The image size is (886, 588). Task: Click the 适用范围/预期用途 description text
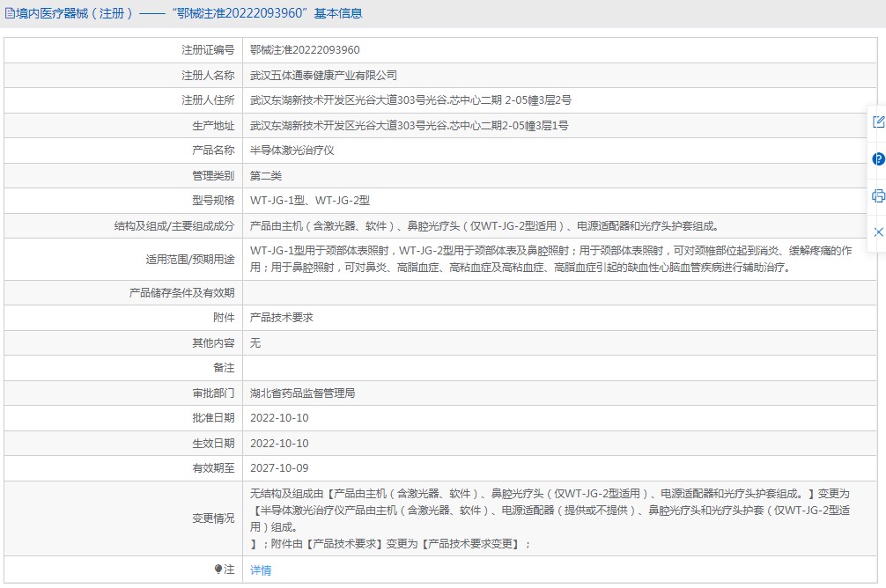[x=551, y=259]
